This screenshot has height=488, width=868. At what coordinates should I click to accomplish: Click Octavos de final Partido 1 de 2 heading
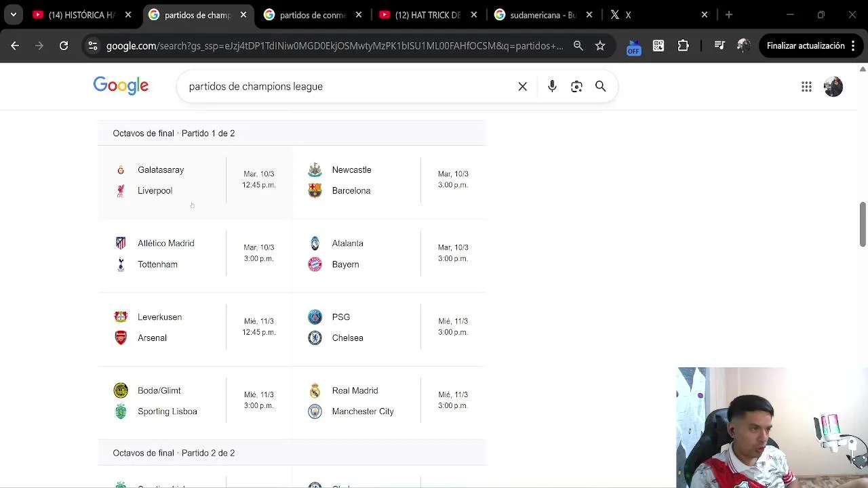pyautogui.click(x=174, y=134)
